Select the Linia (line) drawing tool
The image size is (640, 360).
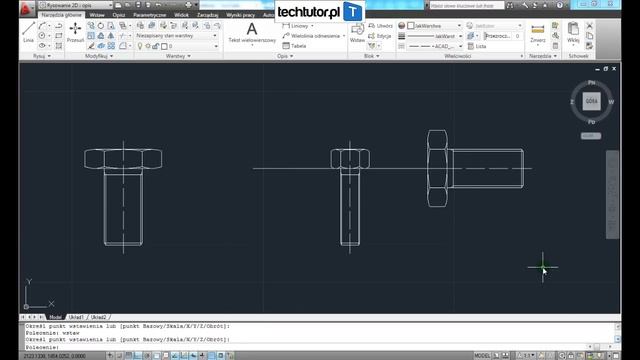(x=28, y=32)
